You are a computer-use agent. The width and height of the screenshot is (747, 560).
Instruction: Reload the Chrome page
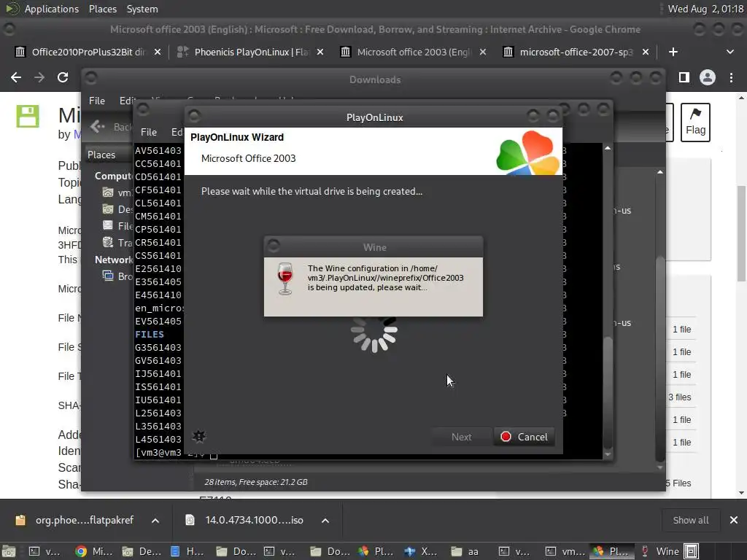coord(63,77)
